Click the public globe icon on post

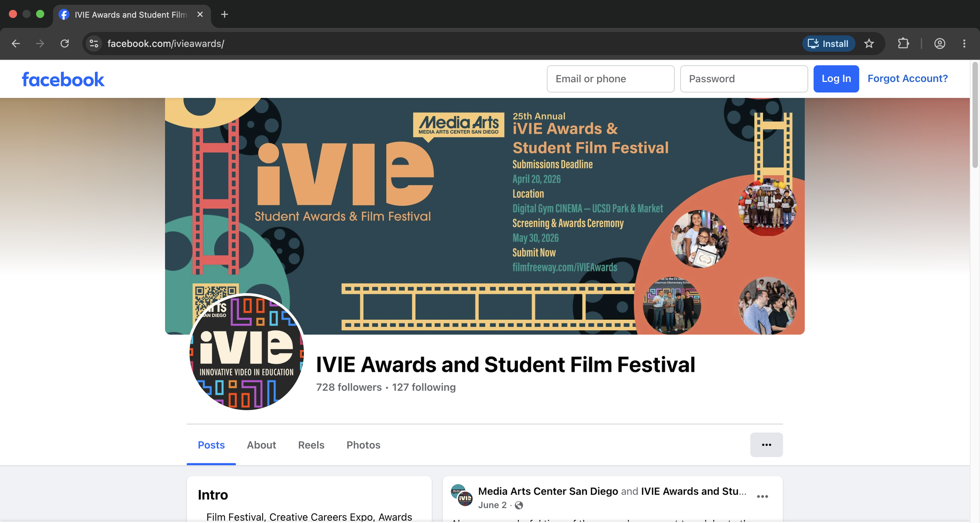coord(519,505)
